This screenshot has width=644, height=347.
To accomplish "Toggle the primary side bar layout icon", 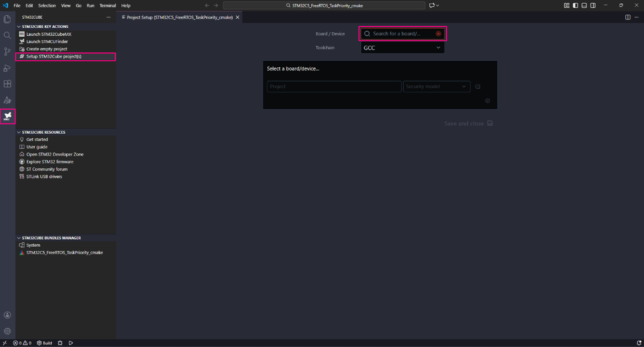I will click(x=576, y=5).
